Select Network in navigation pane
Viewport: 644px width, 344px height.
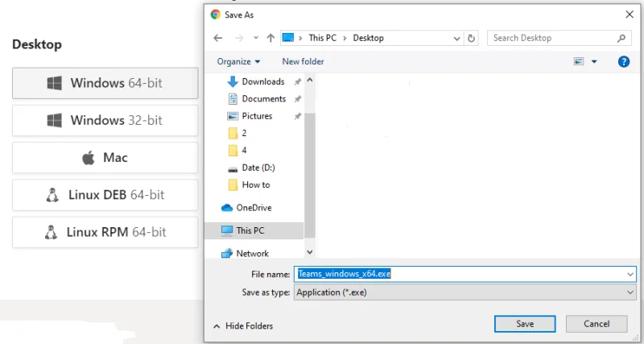click(245, 254)
